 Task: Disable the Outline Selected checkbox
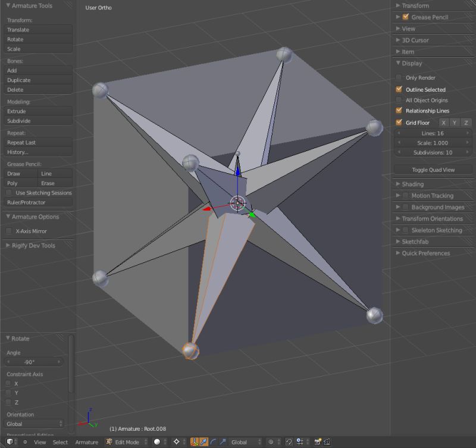[398, 89]
